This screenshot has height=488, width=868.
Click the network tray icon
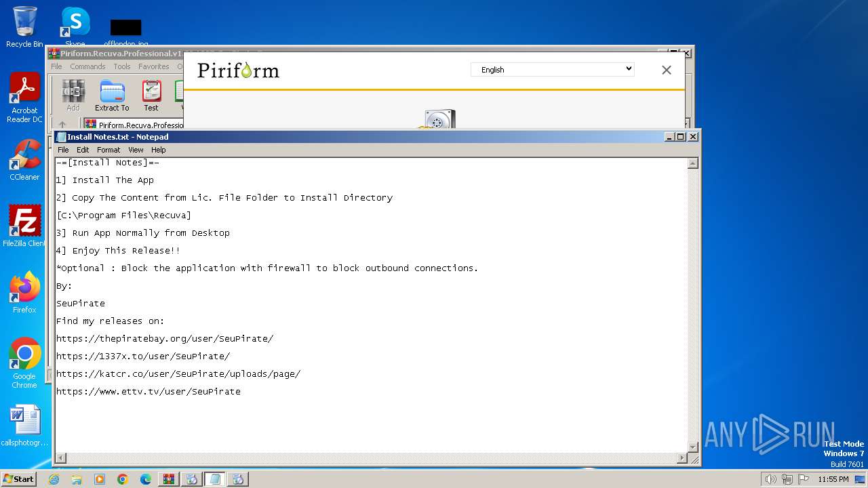(x=787, y=479)
